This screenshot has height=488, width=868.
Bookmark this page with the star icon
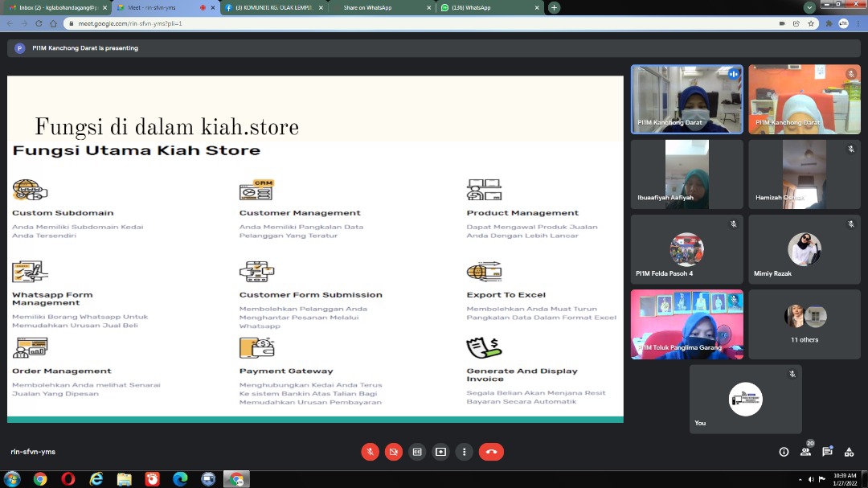pos(811,23)
